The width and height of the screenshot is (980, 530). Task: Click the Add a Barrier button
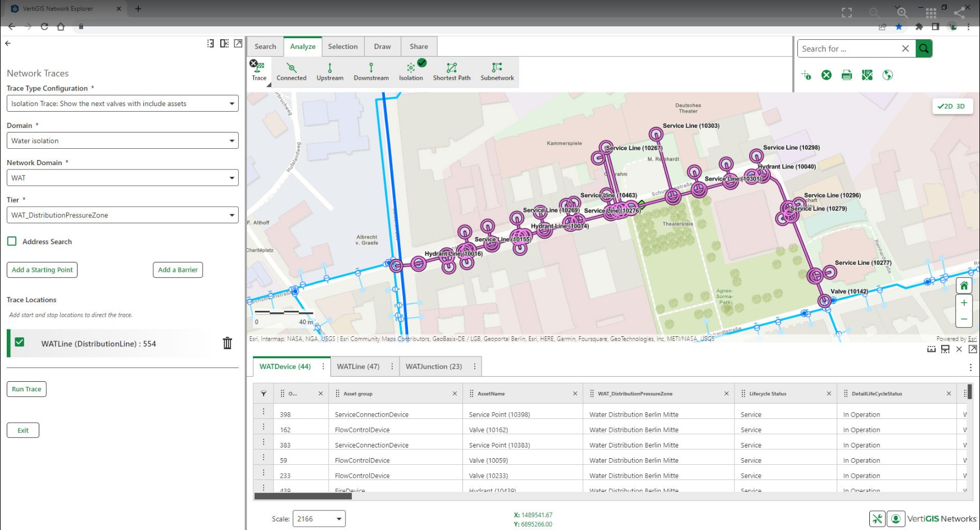[178, 270]
